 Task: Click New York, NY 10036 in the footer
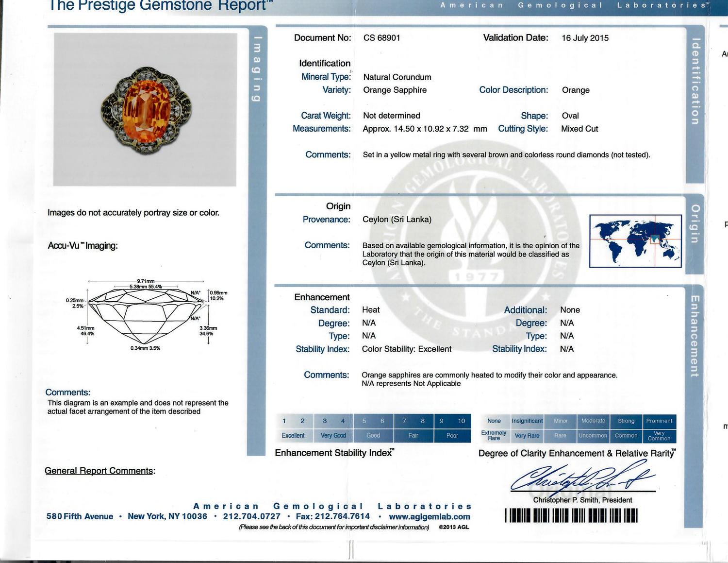coord(167,516)
